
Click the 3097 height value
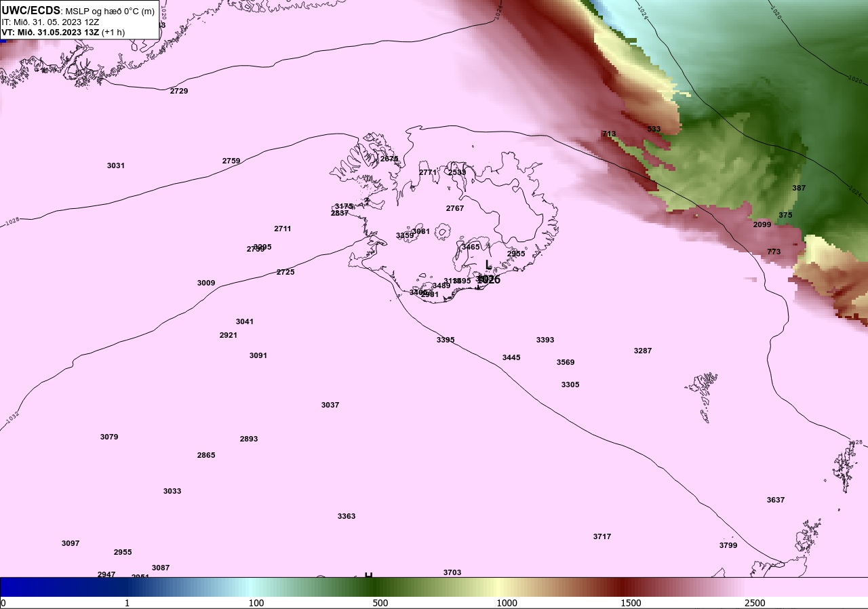pyautogui.click(x=71, y=543)
